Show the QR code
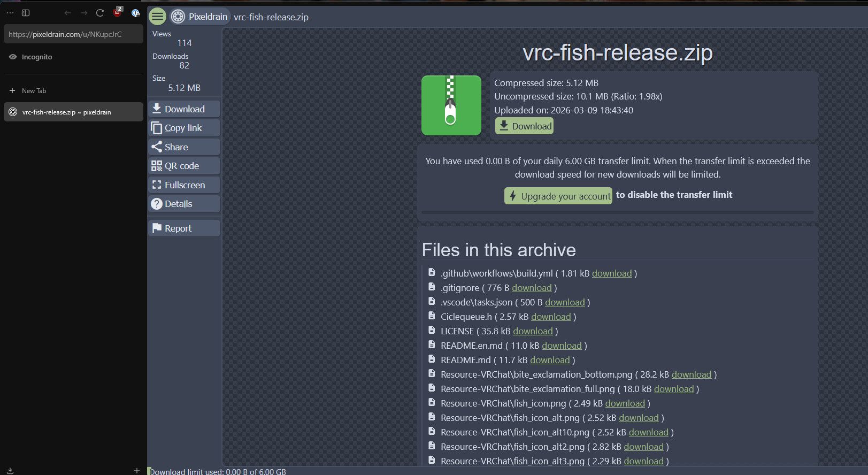Screen dimensions: 868x475 [x=185, y=166]
